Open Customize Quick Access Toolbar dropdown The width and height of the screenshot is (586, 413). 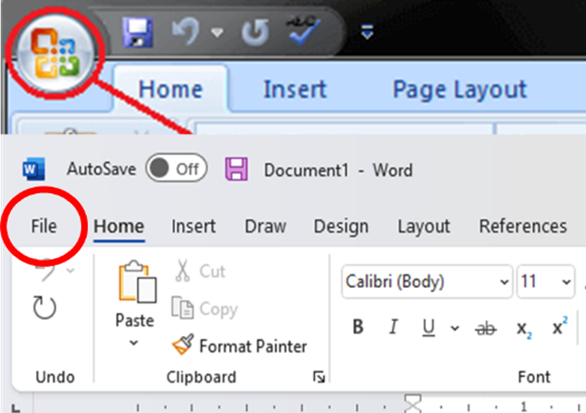coord(367,33)
